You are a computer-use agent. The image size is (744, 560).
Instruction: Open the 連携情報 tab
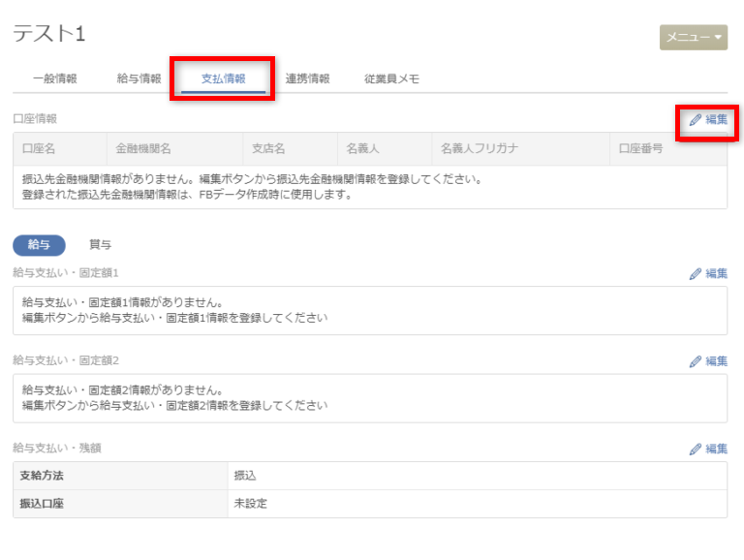click(x=307, y=79)
